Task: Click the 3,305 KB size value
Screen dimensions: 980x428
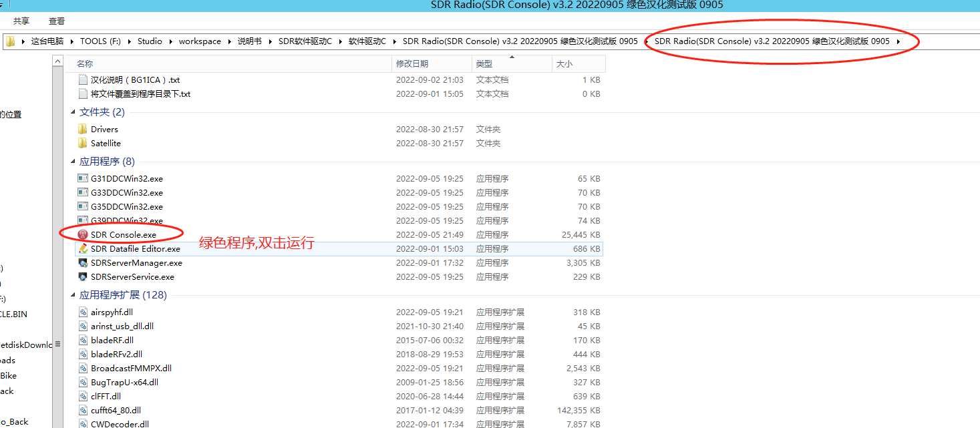Action: click(584, 262)
